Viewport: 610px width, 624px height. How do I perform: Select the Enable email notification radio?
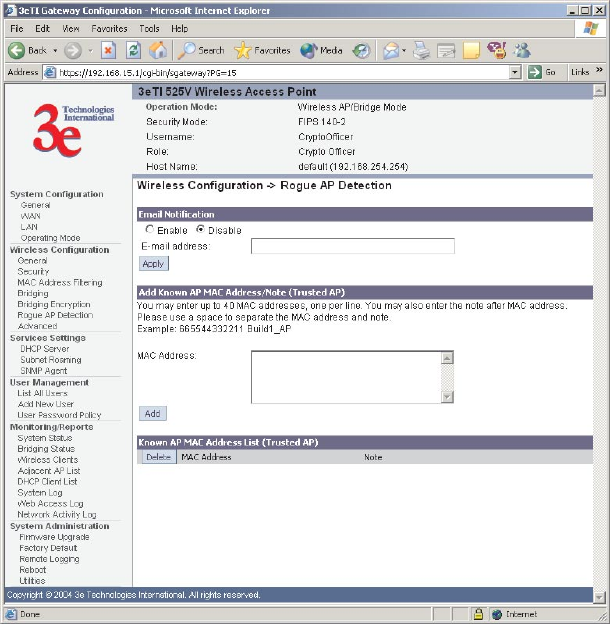pos(150,229)
